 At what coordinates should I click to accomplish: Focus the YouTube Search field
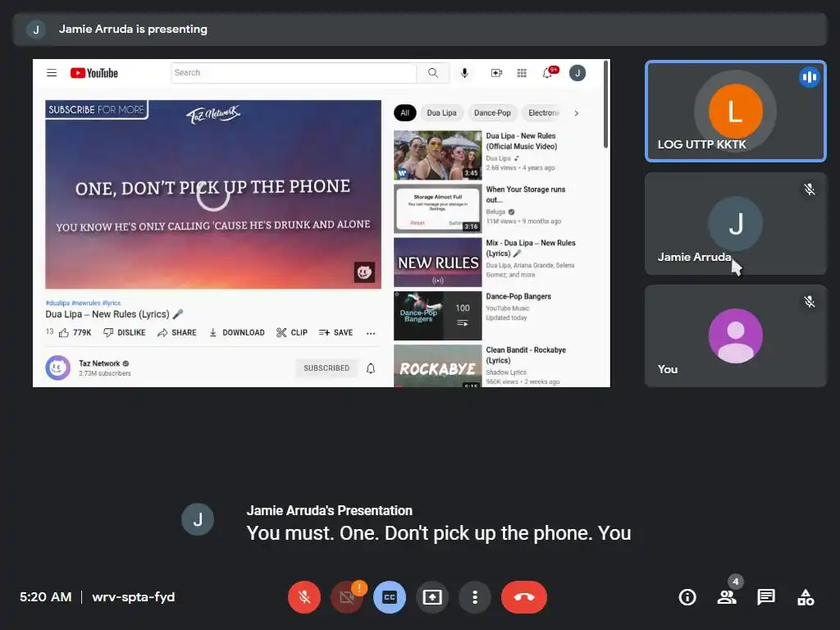coord(294,73)
